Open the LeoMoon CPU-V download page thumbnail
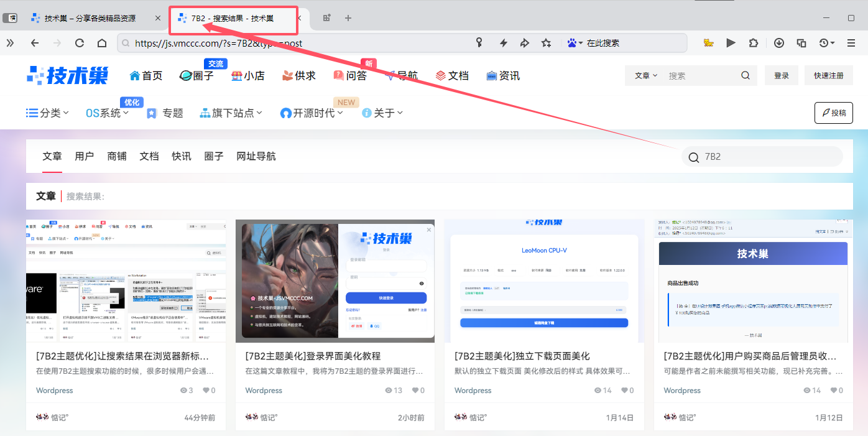The image size is (868, 436). tap(544, 281)
